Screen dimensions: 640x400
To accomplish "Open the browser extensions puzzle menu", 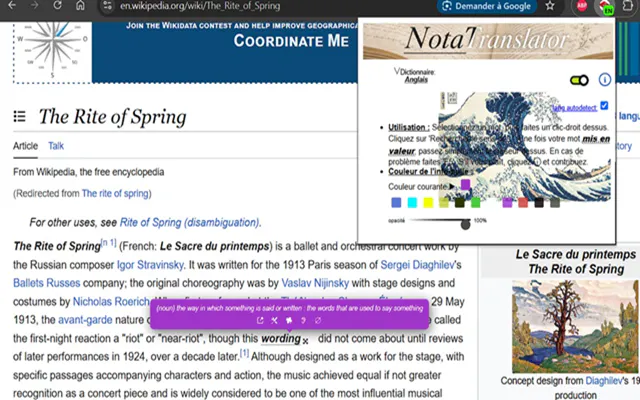I will tap(628, 6).
